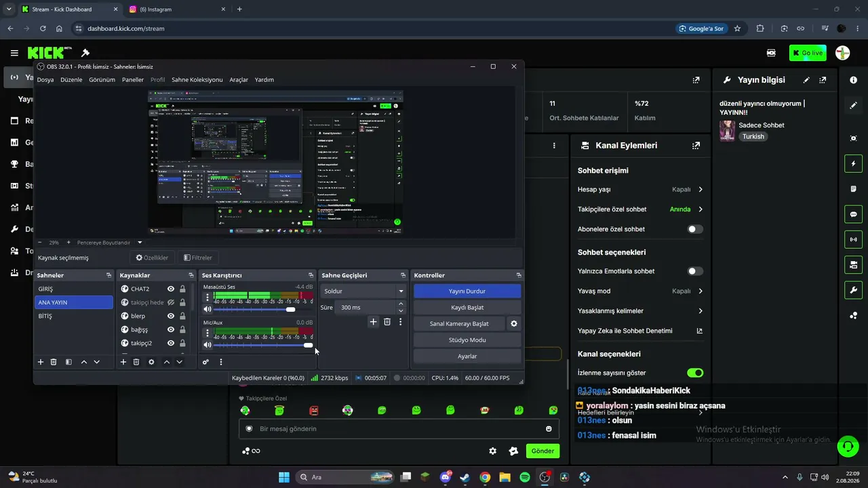This screenshot has height=488, width=868.
Task: Expand Takipçilere özel sohbet setting
Action: (x=701, y=209)
